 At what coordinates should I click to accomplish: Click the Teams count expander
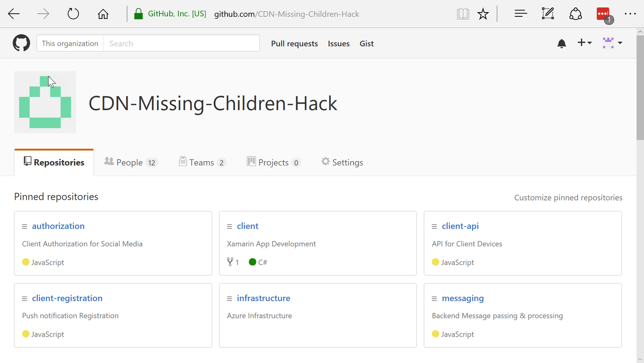[x=222, y=163]
